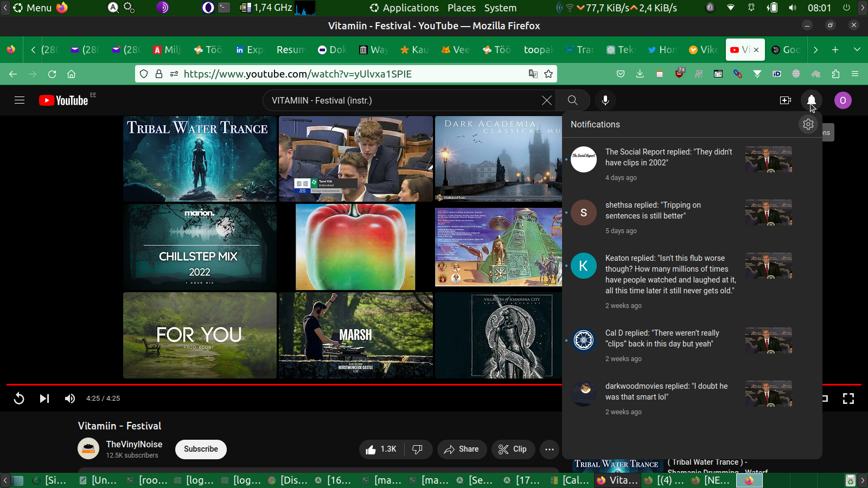
Task: Open notification settings gear
Action: [x=808, y=124]
